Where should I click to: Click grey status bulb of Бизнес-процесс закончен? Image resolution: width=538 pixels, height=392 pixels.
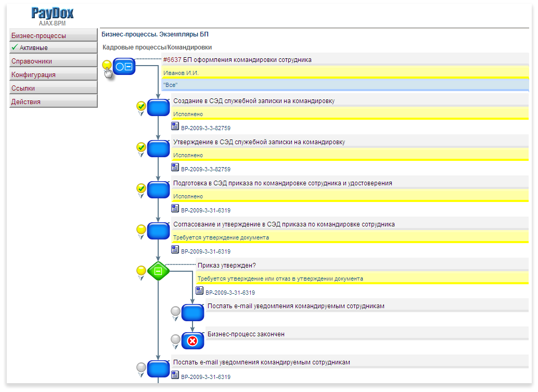pyautogui.click(x=175, y=339)
